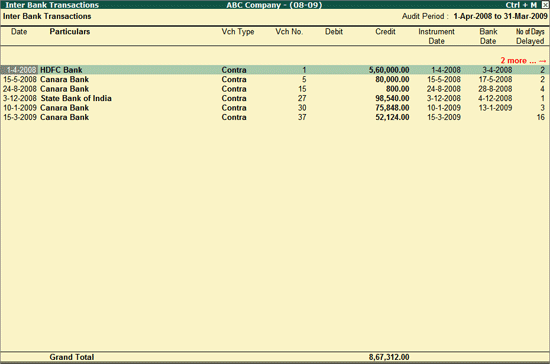Click the 16 days delayed value
The width and height of the screenshot is (550, 364).
point(541,117)
